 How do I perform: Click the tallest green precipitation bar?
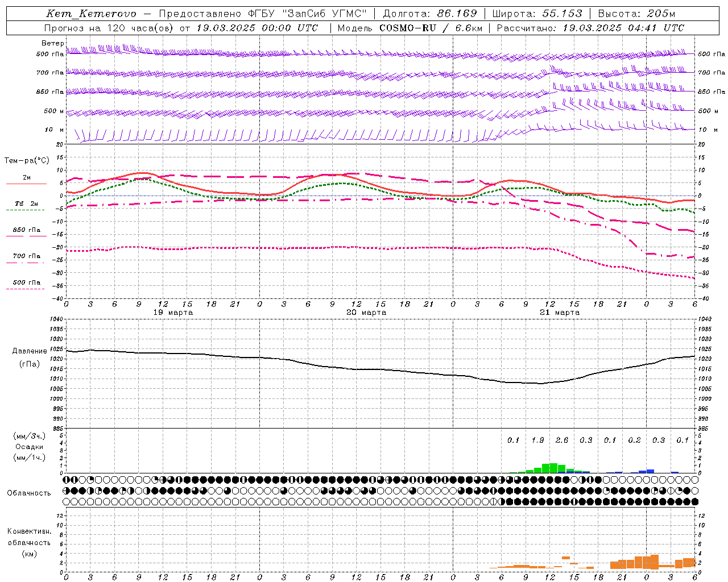tap(553, 468)
